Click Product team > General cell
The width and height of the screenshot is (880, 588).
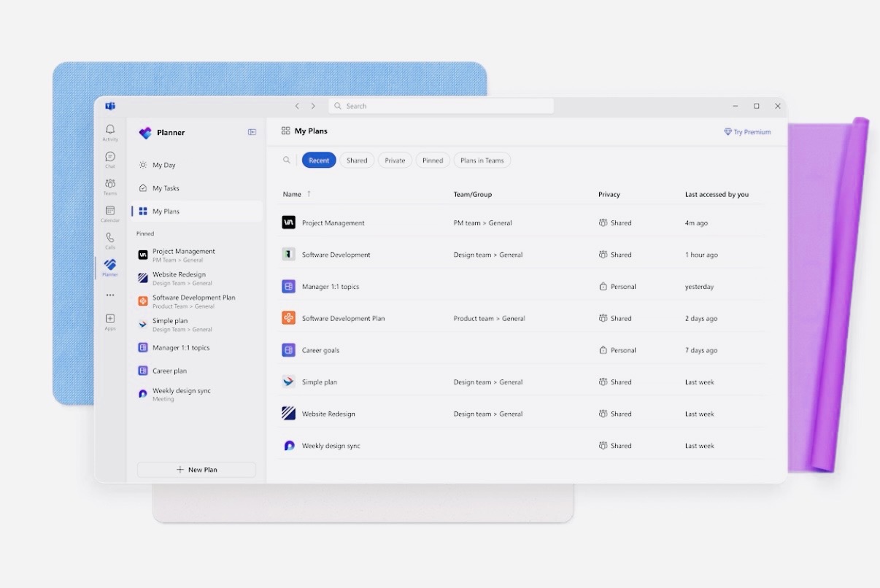coord(490,318)
